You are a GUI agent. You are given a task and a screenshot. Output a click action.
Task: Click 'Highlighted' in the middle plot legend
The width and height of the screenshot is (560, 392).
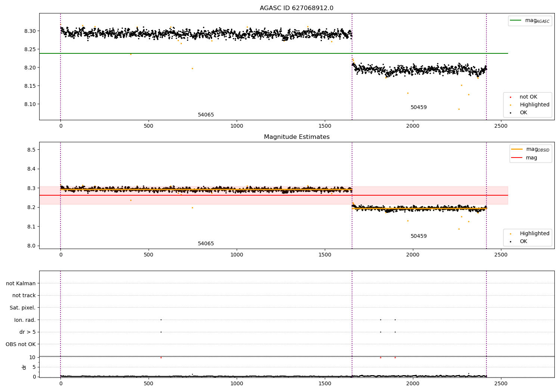(x=534, y=234)
